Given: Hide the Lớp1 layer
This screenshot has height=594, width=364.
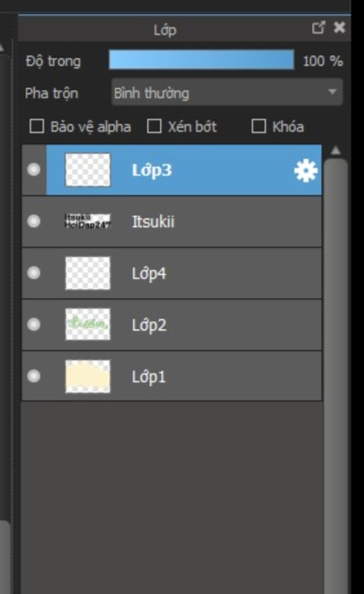Looking at the screenshot, I should [34, 376].
